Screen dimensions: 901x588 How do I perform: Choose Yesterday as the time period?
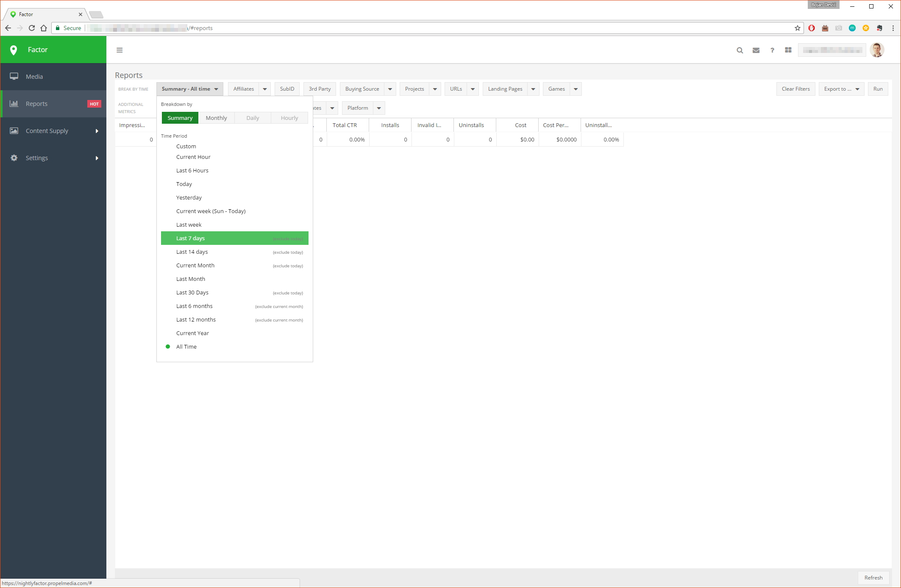pos(189,197)
